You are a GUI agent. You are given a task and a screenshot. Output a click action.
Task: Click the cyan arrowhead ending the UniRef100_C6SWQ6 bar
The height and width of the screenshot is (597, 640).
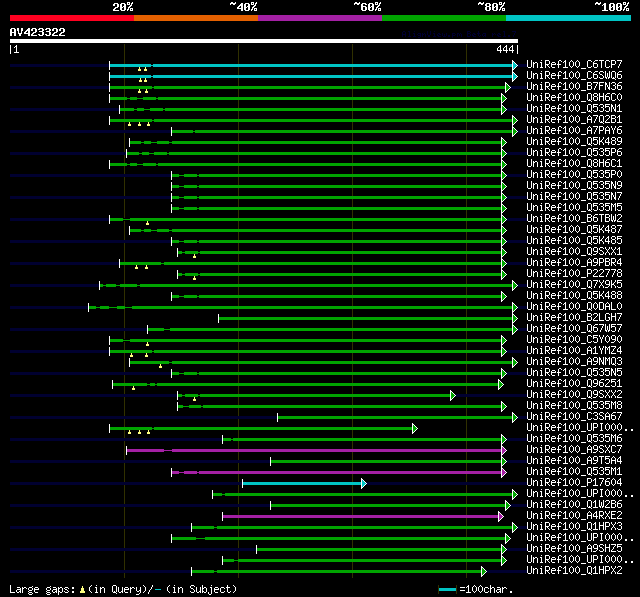click(515, 76)
